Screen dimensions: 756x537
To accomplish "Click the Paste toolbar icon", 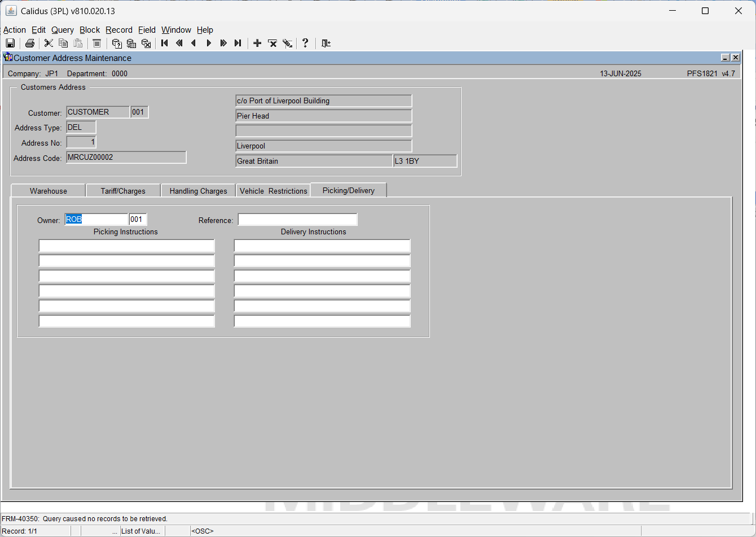I will coord(78,43).
